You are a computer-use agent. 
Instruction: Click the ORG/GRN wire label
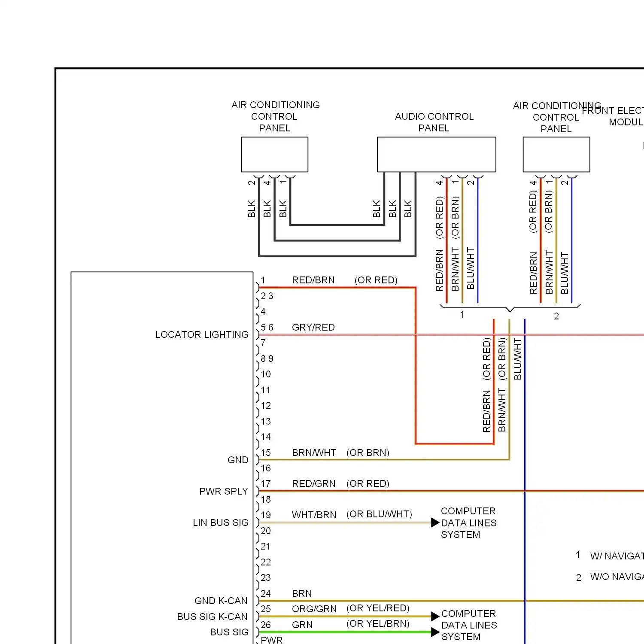(x=314, y=609)
